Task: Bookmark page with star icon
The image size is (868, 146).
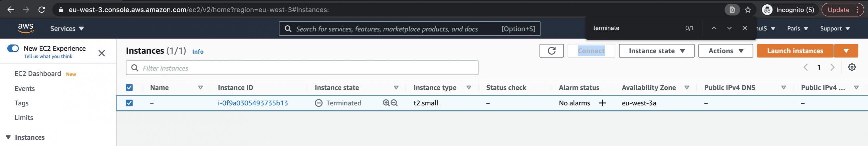Action: coord(748,10)
